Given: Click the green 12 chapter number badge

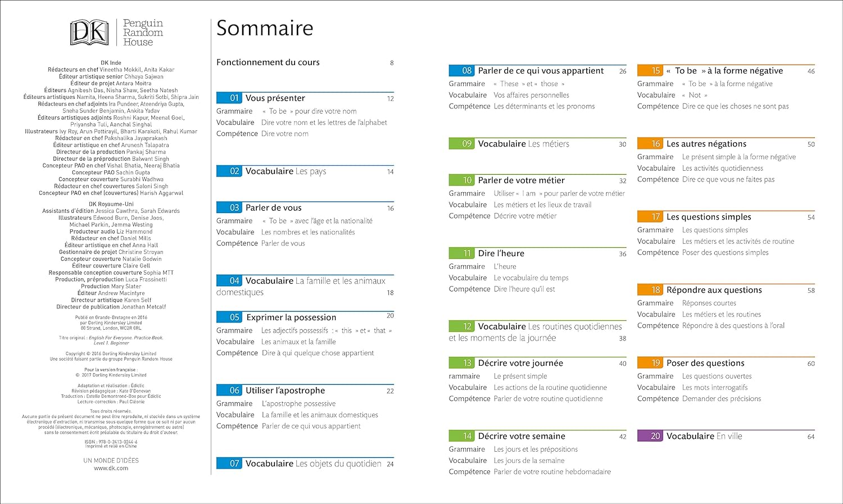Looking at the screenshot, I should 461,326.
